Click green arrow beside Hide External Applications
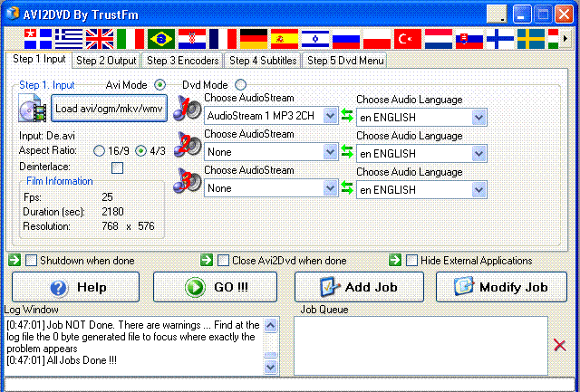This screenshot has width=580, height=392. 395,260
